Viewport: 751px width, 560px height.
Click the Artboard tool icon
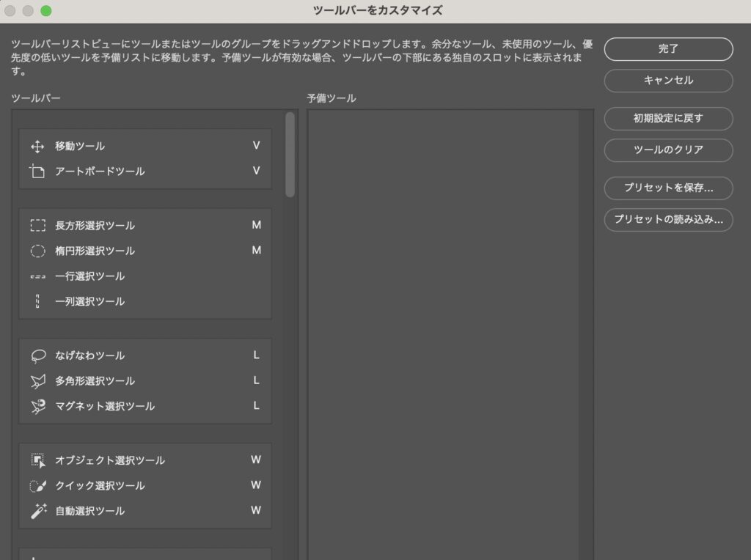[x=37, y=172]
